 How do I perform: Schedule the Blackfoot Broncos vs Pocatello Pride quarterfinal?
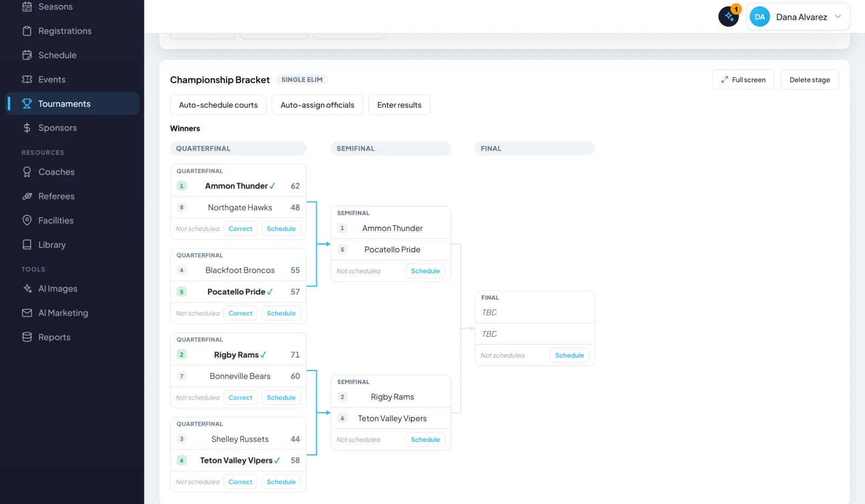pos(281,313)
